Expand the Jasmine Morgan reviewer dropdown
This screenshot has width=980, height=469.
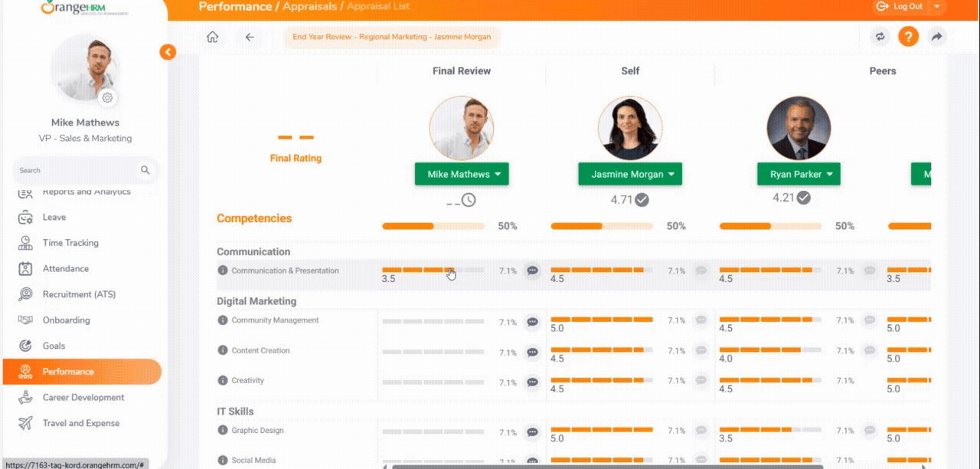point(671,175)
